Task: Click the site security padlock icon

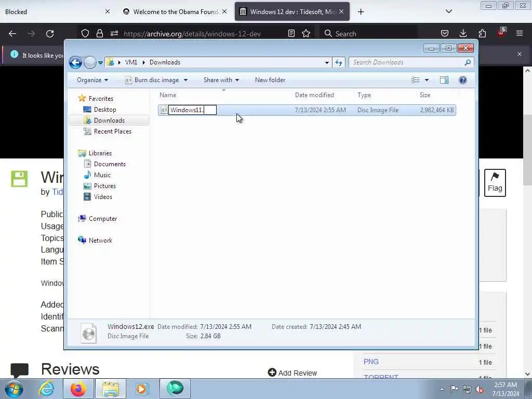Action: click(x=99, y=33)
